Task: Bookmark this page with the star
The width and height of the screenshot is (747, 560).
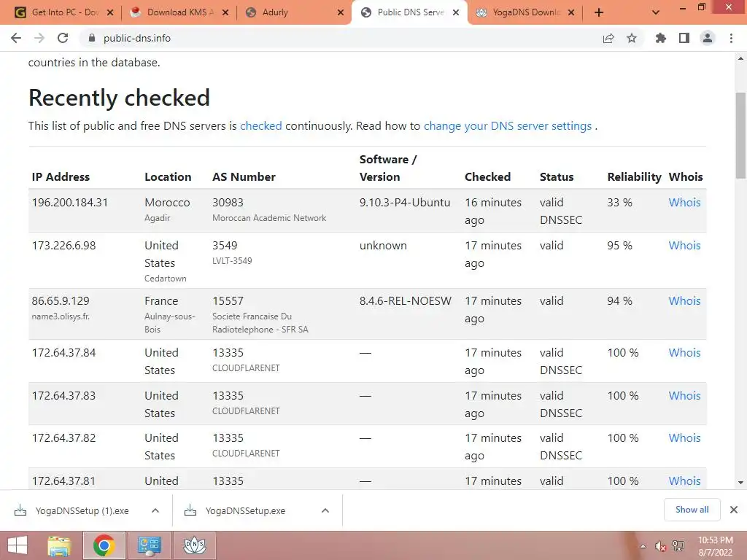Action: click(632, 38)
